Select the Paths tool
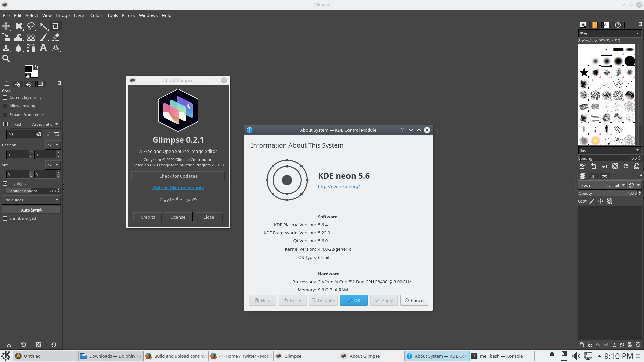Screen dimensions: 644x362 (31, 48)
